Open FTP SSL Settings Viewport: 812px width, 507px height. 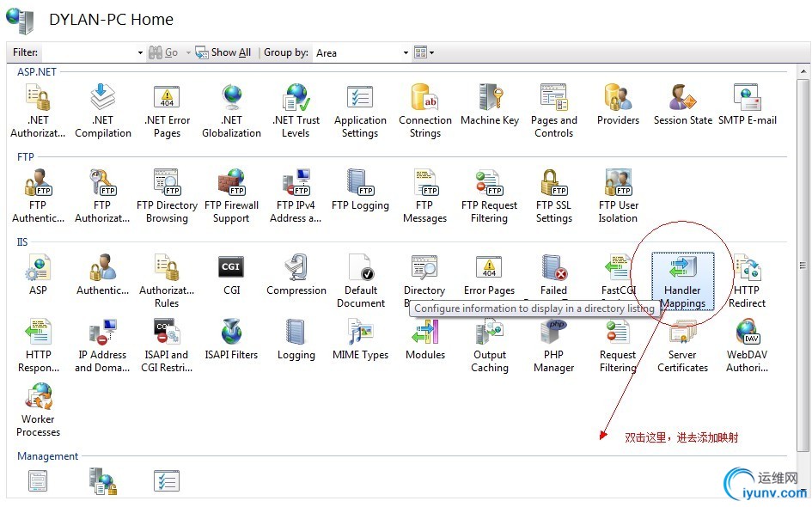point(553,196)
